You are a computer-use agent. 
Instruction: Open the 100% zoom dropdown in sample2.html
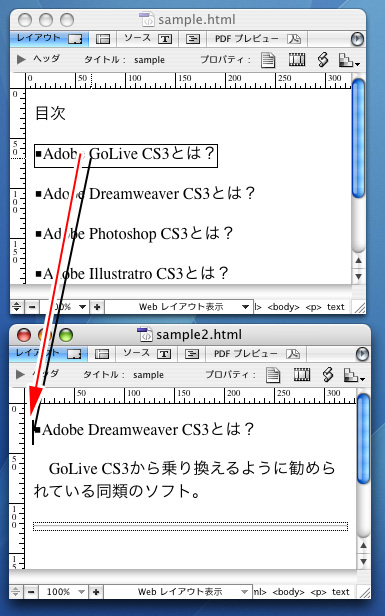coord(63,592)
